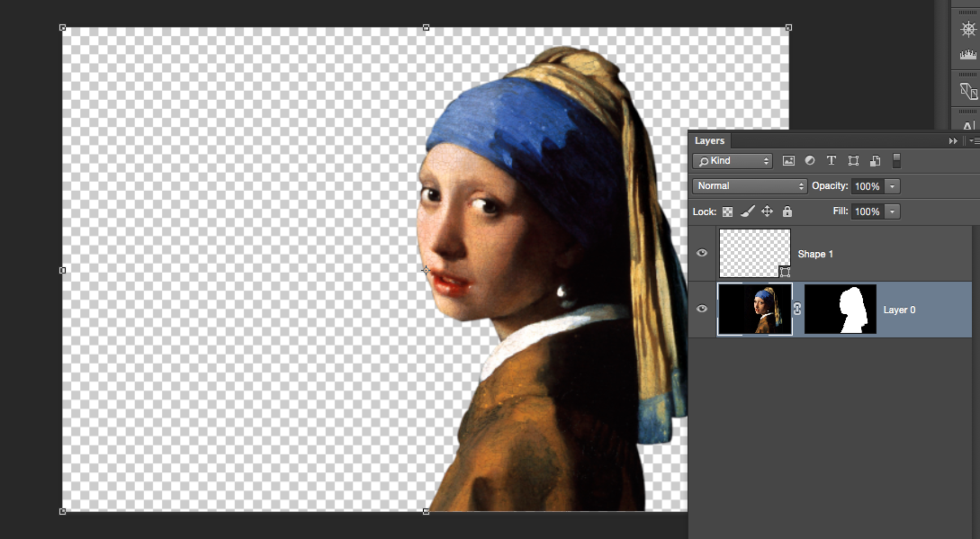Click the transform center reference point
Image resolution: width=980 pixels, height=539 pixels.
click(x=427, y=270)
